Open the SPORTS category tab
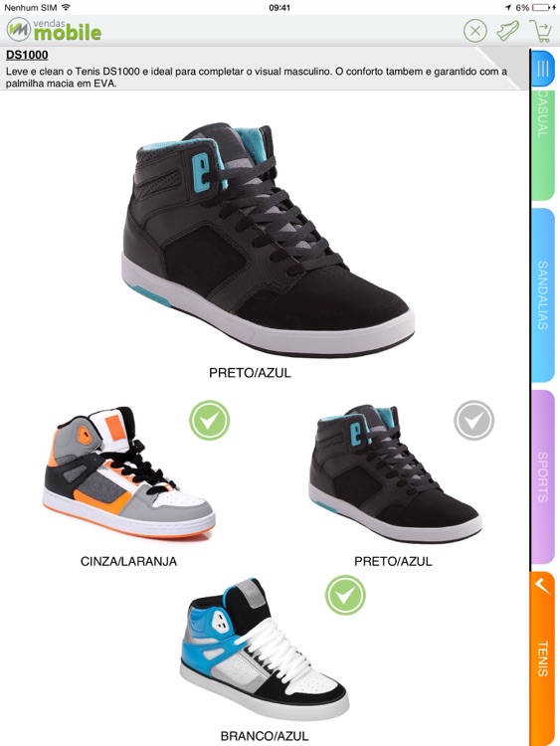This screenshot has height=746, width=560. point(542,476)
